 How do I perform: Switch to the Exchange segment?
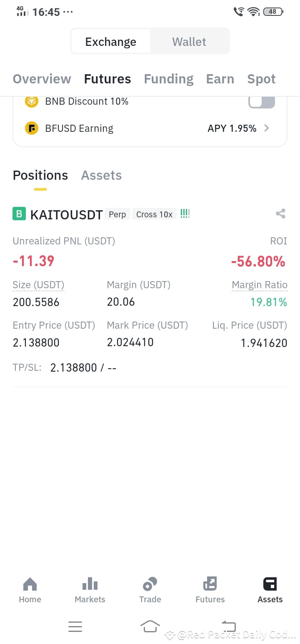pyautogui.click(x=110, y=41)
